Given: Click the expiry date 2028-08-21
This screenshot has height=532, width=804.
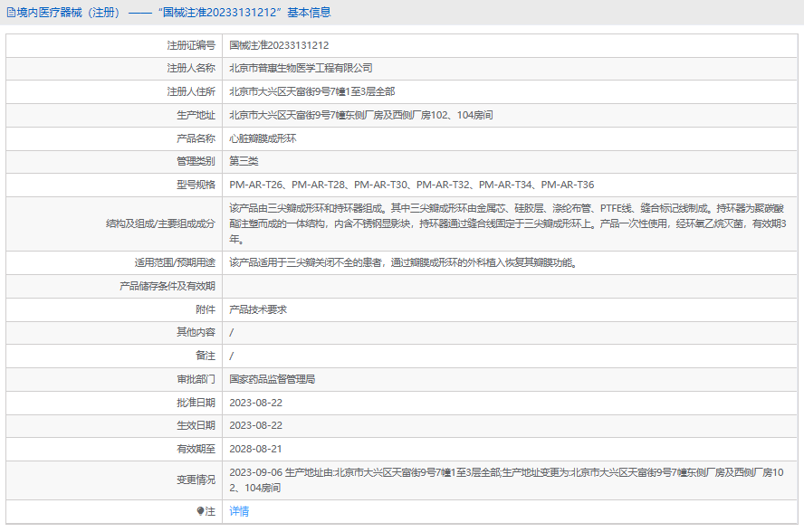Looking at the screenshot, I should (x=256, y=449).
